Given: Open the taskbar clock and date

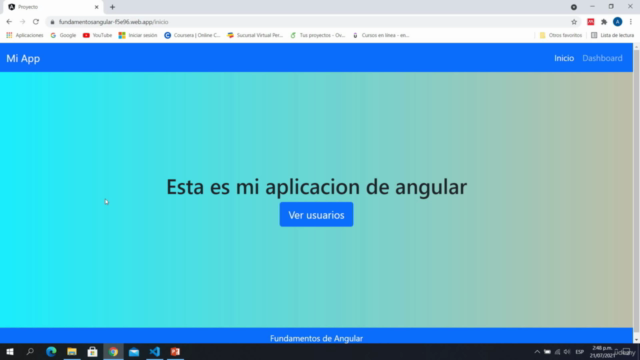Looking at the screenshot, I should tap(602, 352).
